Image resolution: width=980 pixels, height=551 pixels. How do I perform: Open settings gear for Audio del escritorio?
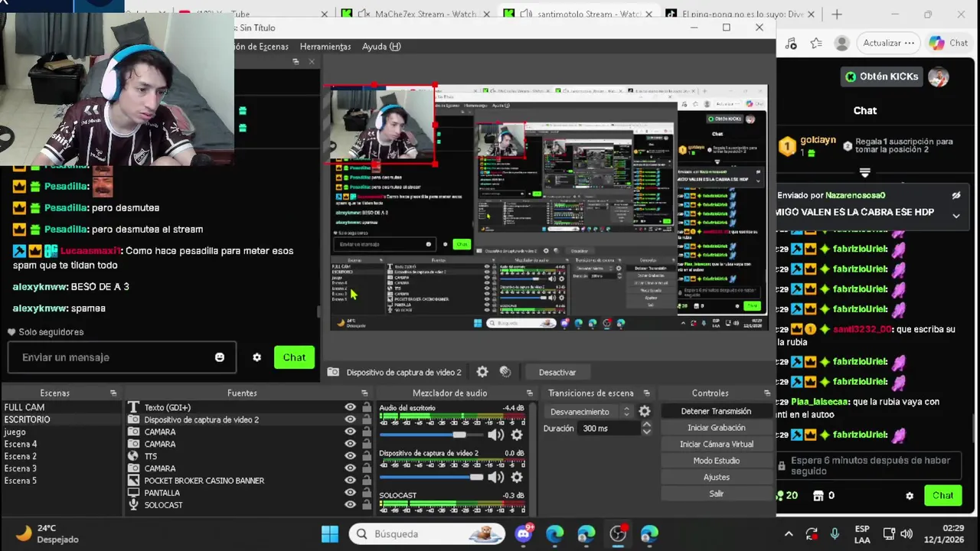click(517, 435)
